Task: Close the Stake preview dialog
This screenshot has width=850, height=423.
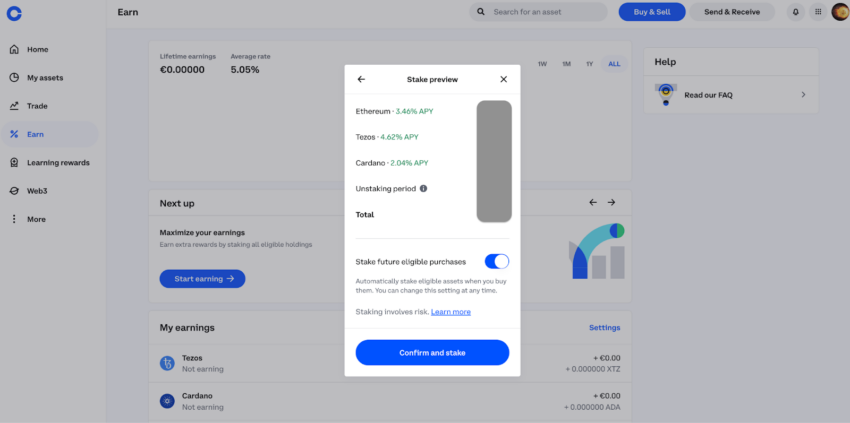Action: click(x=504, y=79)
